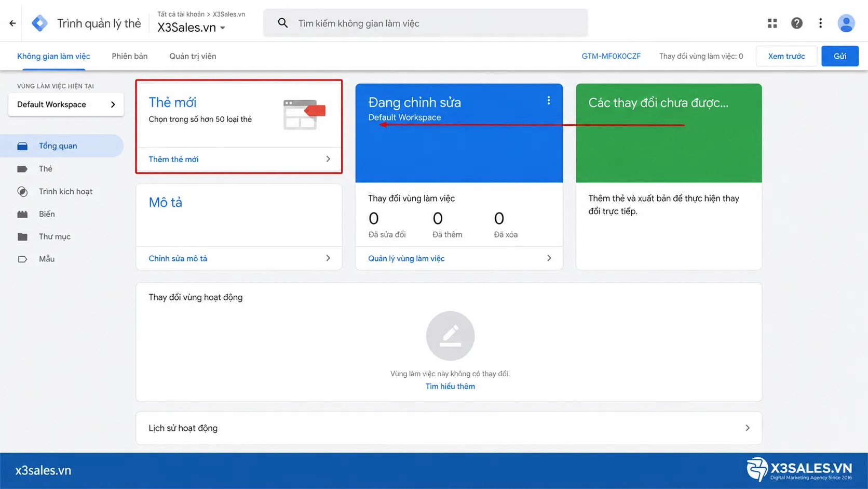
Task: Click the Xem trước preview button
Action: coord(786,56)
